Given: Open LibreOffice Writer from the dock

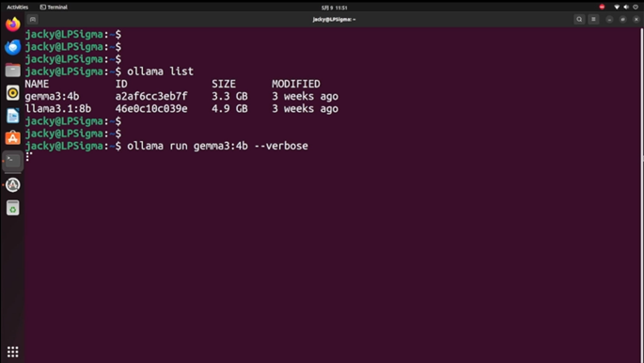Looking at the screenshot, I should pyautogui.click(x=13, y=116).
